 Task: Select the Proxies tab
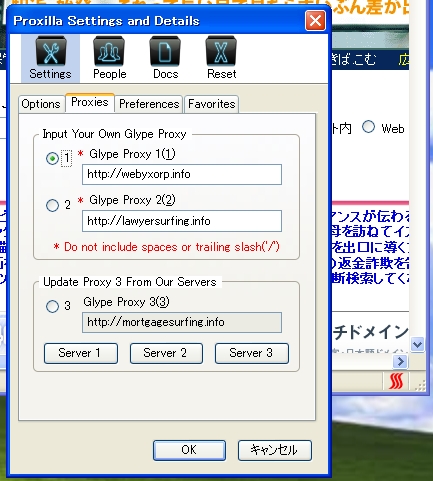(90, 102)
